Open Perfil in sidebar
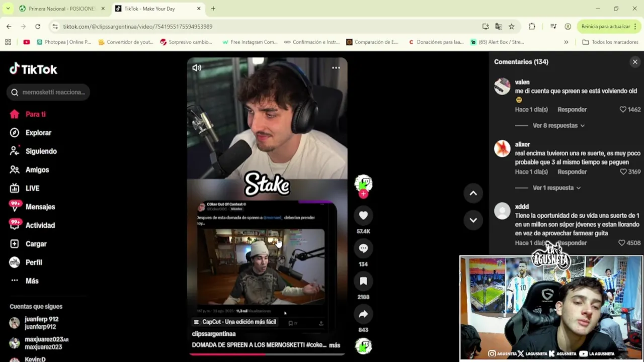Screen dimensions: 644x362 [x=26, y=262]
